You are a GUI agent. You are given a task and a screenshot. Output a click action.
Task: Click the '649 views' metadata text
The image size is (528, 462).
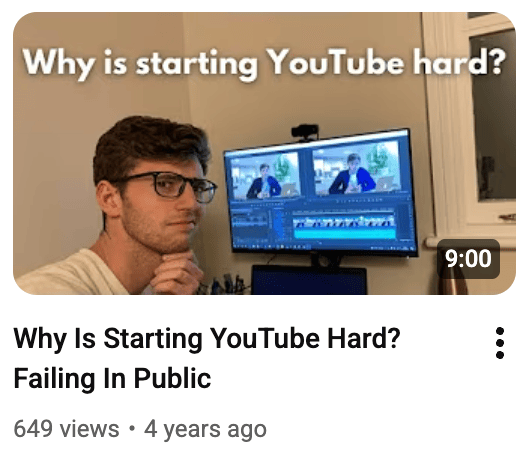66,429
